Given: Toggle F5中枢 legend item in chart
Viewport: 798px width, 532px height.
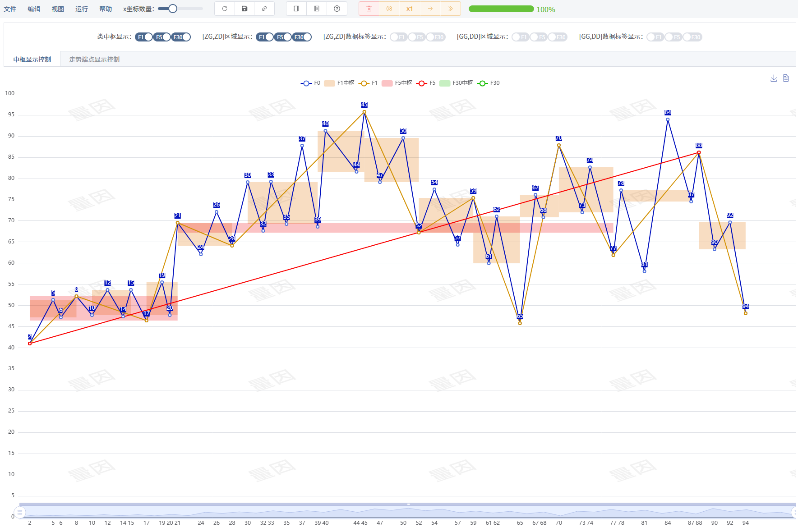Looking at the screenshot, I should pos(397,83).
